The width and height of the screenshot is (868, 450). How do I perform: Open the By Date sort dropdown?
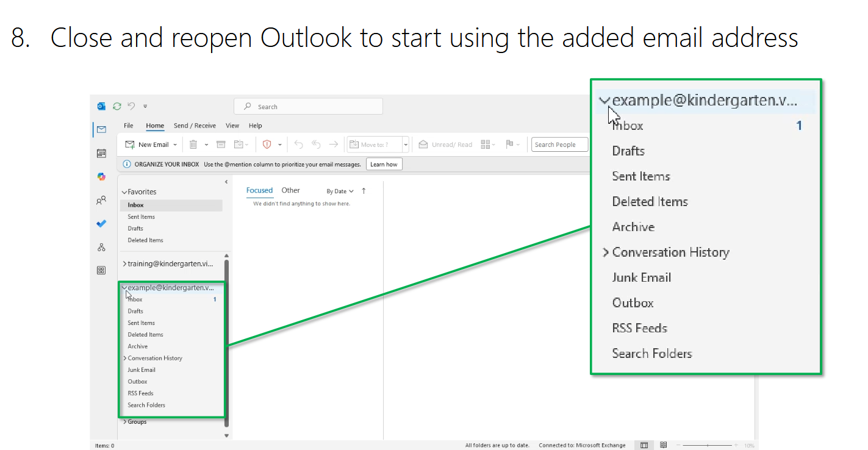pyautogui.click(x=340, y=191)
